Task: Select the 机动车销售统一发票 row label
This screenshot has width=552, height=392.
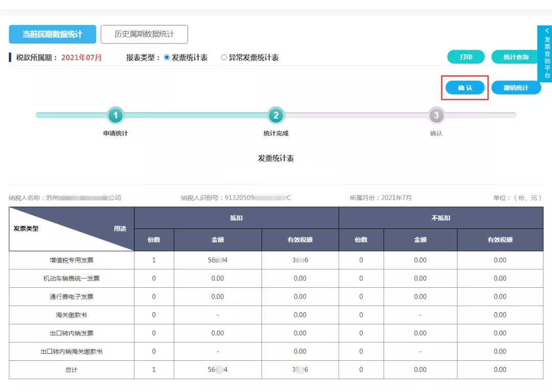Action: 72,279
